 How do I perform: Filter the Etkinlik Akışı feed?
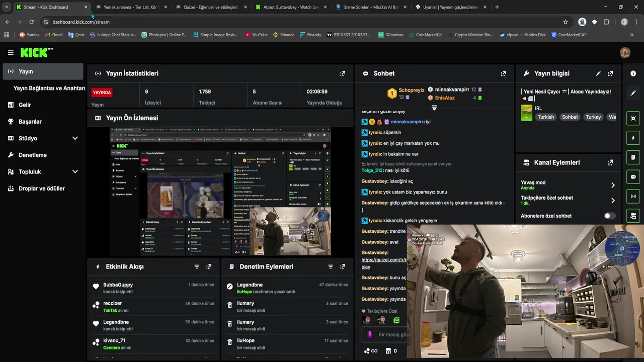coord(197,266)
